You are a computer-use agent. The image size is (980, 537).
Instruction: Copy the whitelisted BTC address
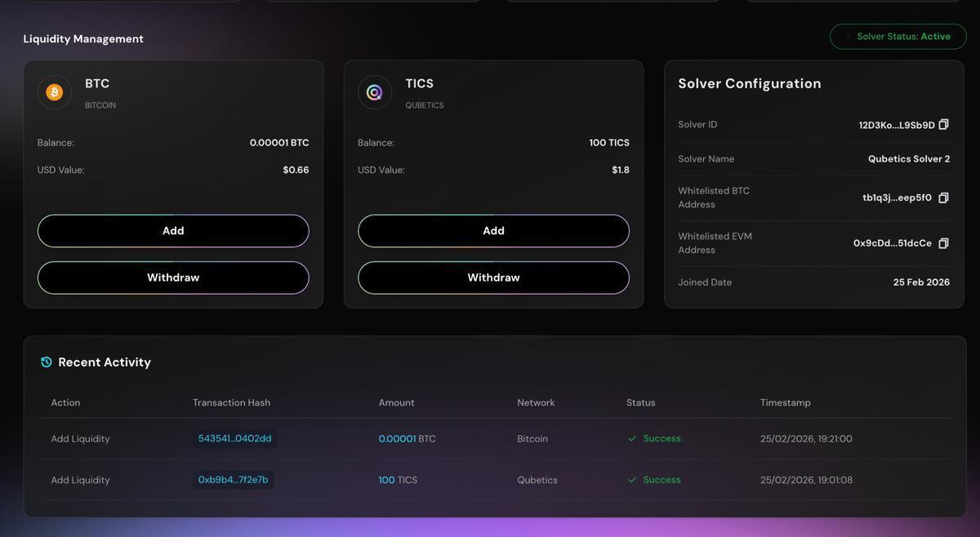[x=943, y=197]
